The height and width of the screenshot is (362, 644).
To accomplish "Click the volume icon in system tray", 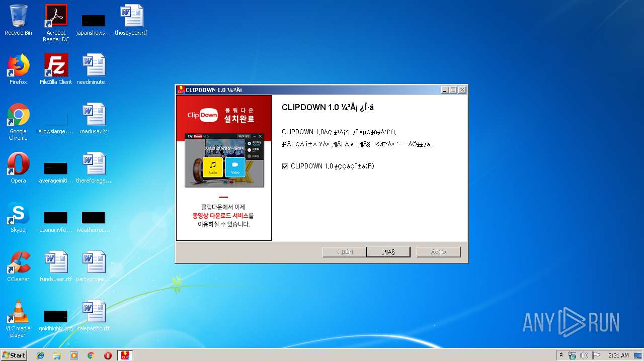I will (x=584, y=355).
